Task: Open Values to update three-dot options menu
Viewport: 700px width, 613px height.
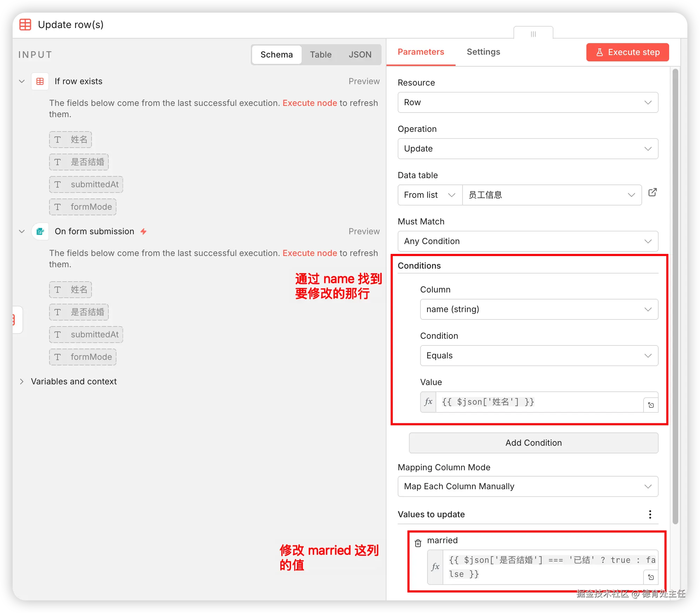Action: click(650, 514)
